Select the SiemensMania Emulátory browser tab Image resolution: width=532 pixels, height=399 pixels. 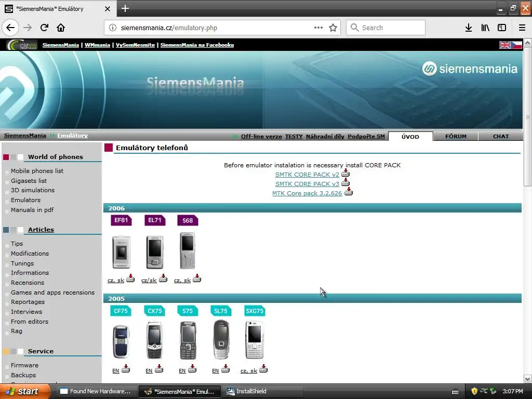[x=58, y=8]
